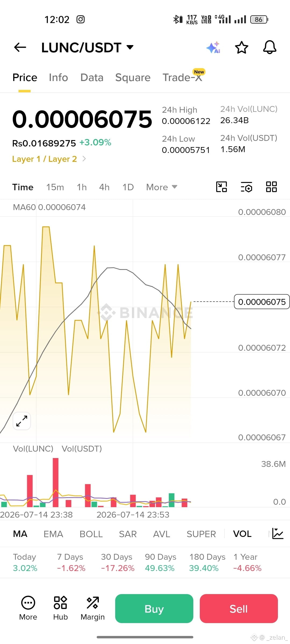This screenshot has width=290, height=644.
Task: Click the +3.09% change percentage
Action: point(95,142)
